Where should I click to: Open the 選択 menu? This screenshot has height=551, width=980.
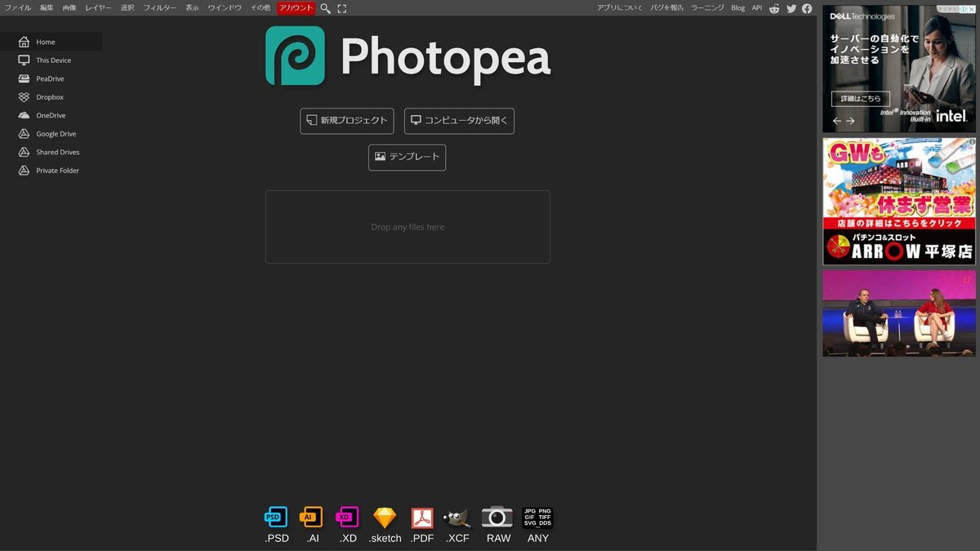click(x=127, y=7)
